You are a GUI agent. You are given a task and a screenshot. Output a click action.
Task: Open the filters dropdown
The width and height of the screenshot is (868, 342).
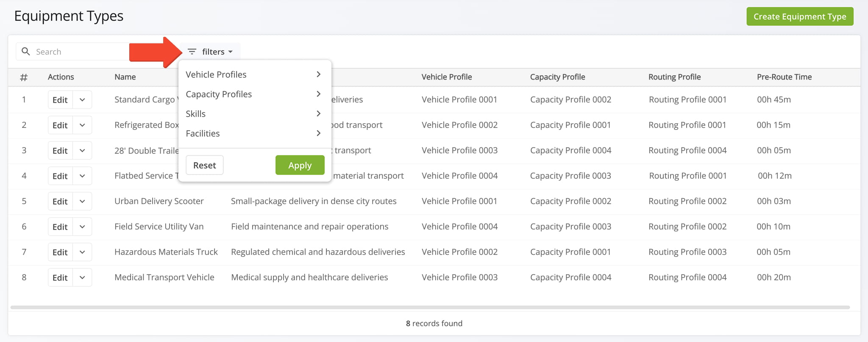(210, 52)
